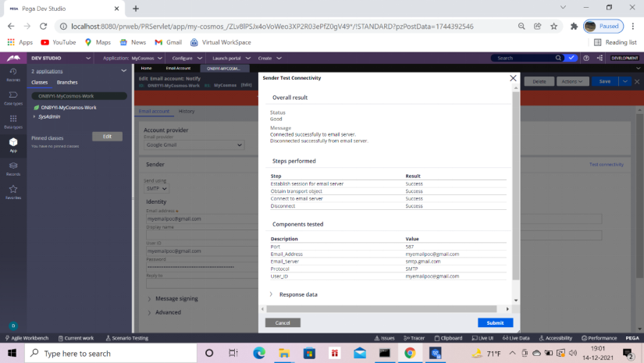
Task: Open Chrome from the Windows taskbar
Action: click(410, 353)
